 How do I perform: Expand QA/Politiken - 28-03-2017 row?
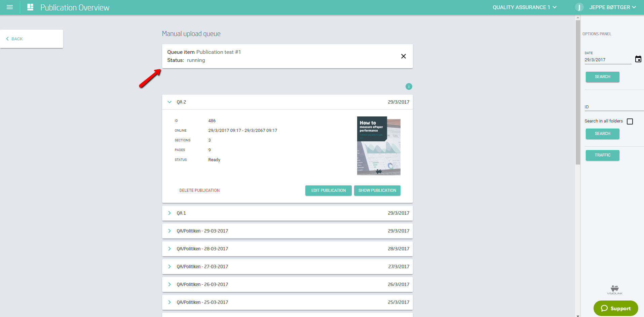[169, 249]
